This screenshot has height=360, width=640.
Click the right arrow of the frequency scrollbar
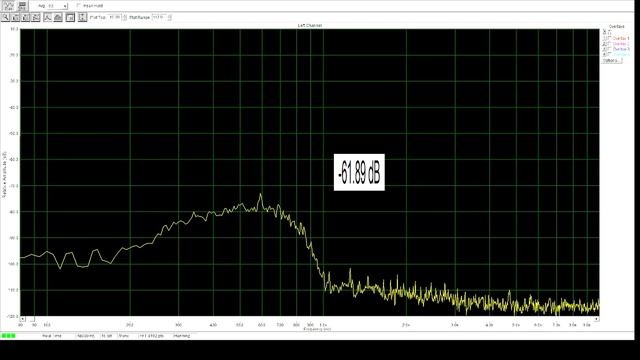[x=597, y=319]
